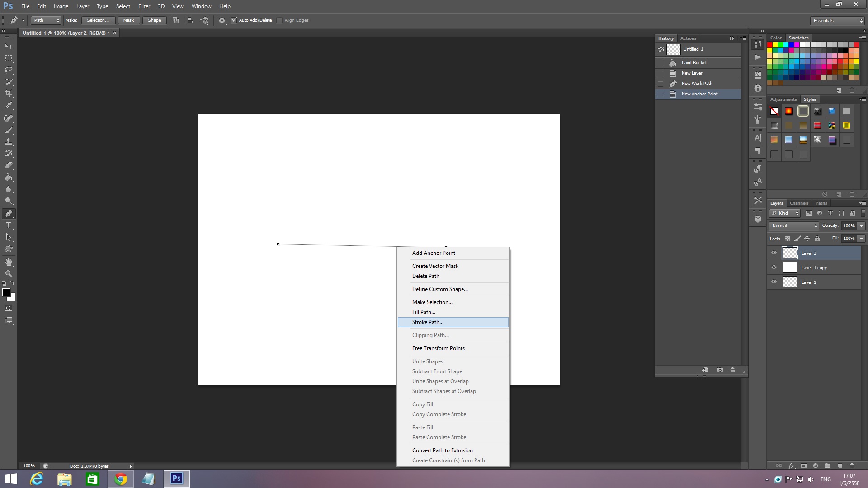Image resolution: width=868 pixels, height=488 pixels.
Task: Click the Mask make button
Action: 128,20
